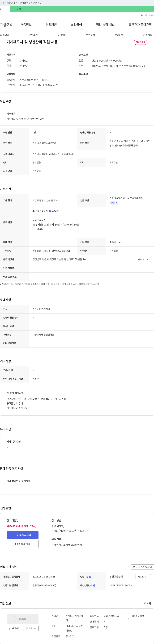
Task: Click the 이메일 지원 envelope button
Action: point(22,544)
